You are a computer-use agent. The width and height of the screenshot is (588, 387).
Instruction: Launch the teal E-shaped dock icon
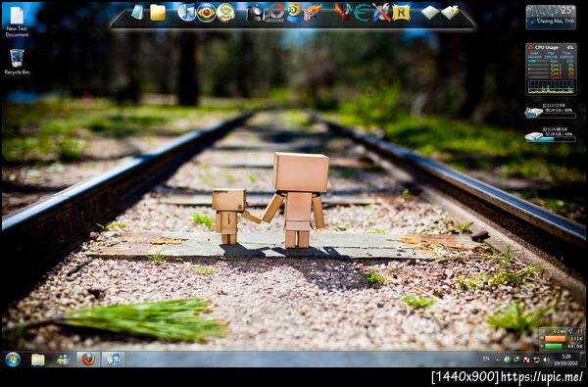pyautogui.click(x=362, y=13)
